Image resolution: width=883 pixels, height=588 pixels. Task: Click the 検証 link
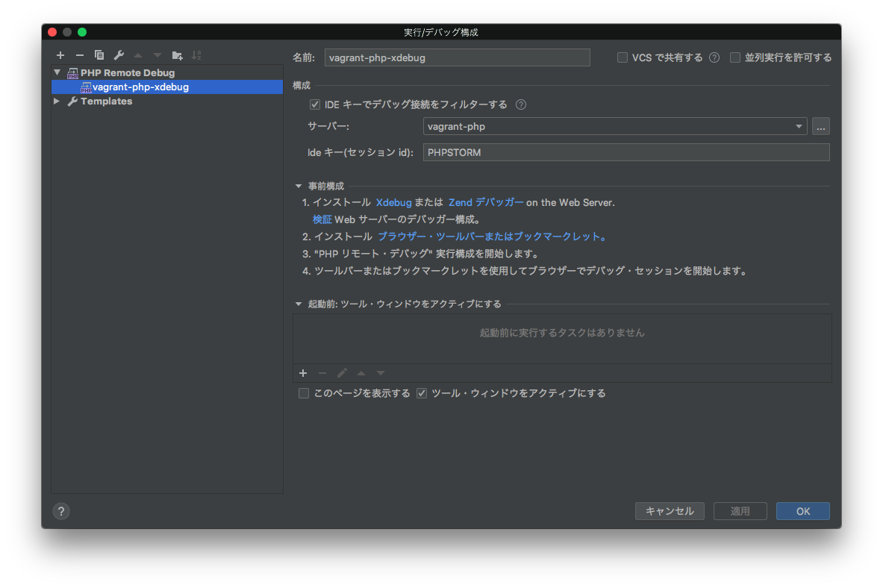click(322, 219)
